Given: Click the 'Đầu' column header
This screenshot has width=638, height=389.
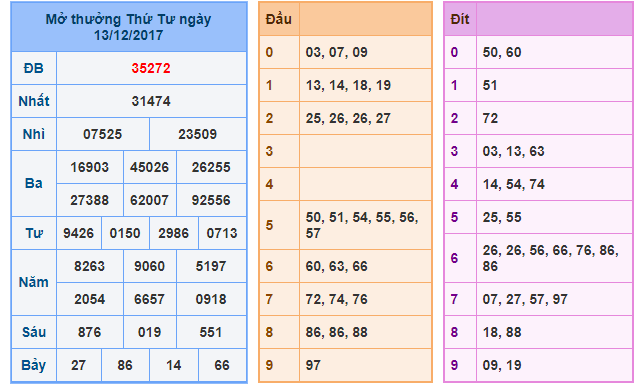Looking at the screenshot, I should (279, 19).
